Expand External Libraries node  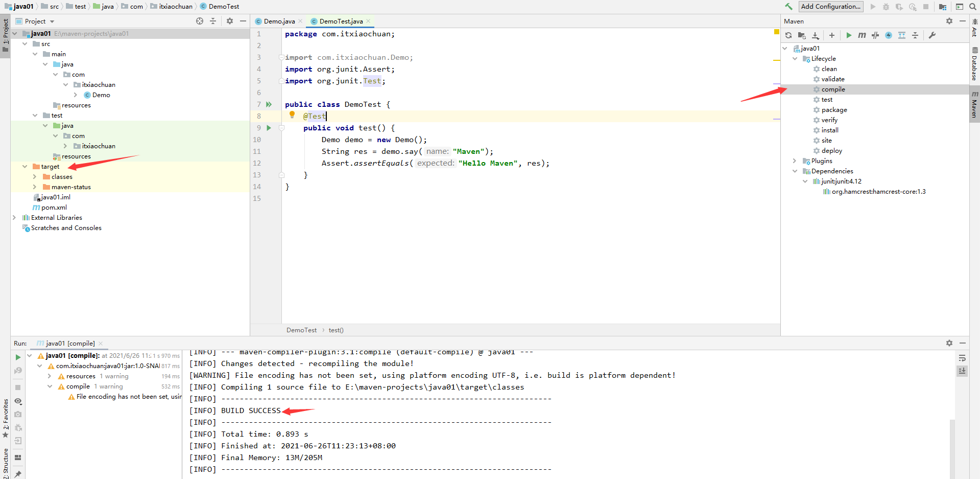pos(14,218)
